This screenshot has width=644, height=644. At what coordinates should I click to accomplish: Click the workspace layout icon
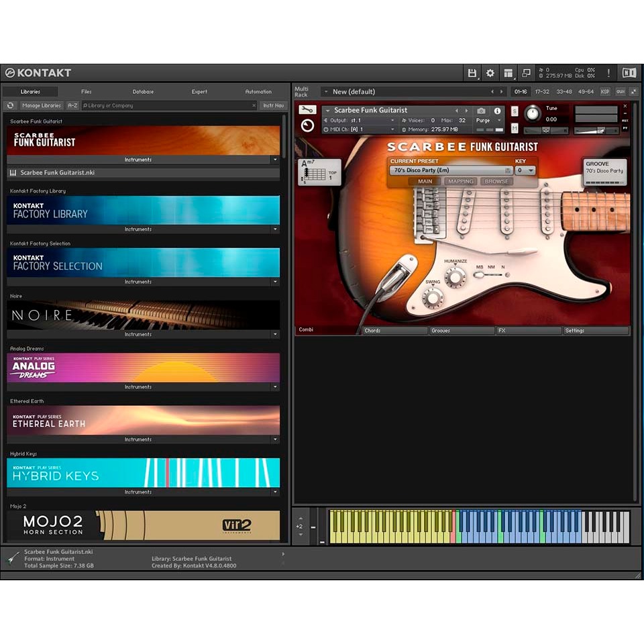508,73
